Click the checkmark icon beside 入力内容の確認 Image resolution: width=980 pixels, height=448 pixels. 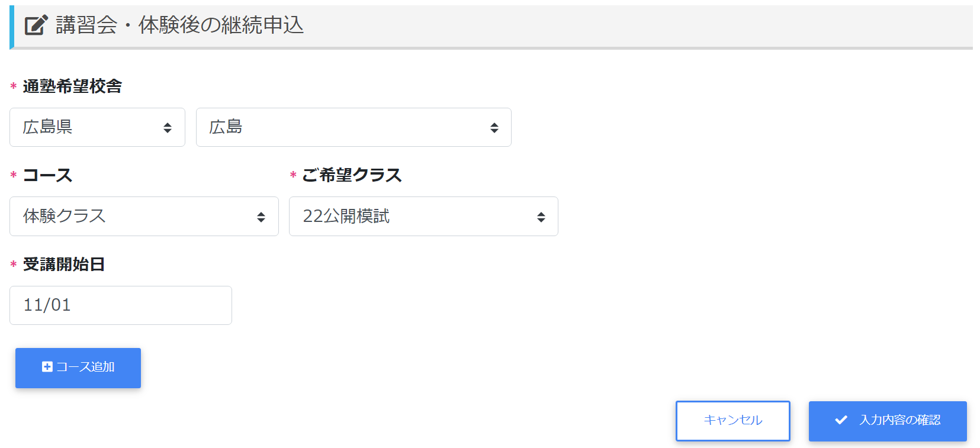click(841, 420)
